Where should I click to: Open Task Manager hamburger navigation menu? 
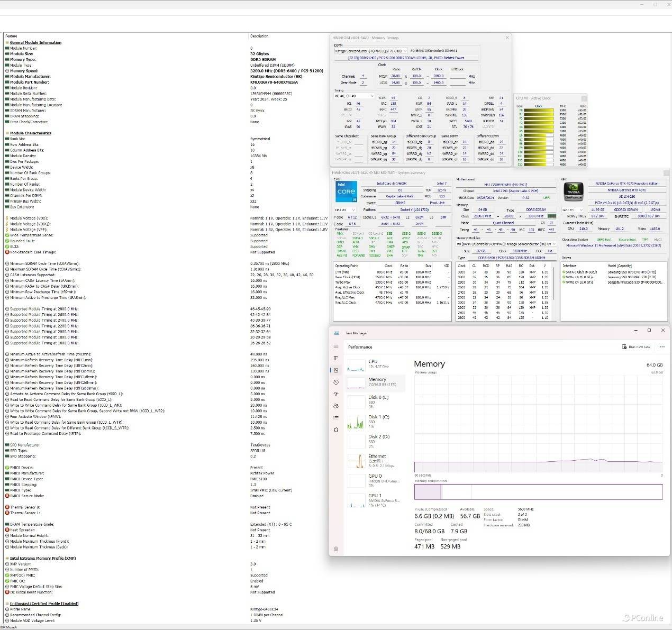(x=336, y=347)
